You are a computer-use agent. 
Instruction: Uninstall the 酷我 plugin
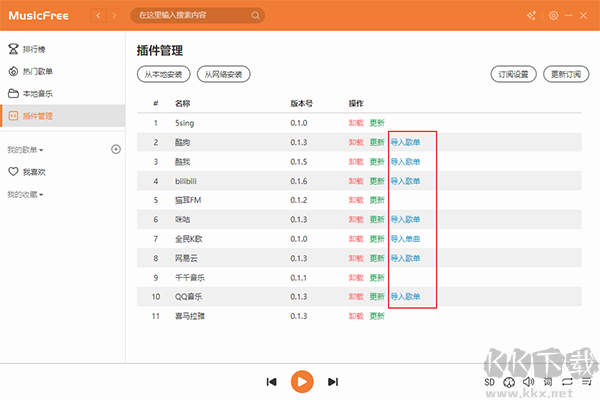pyautogui.click(x=356, y=162)
